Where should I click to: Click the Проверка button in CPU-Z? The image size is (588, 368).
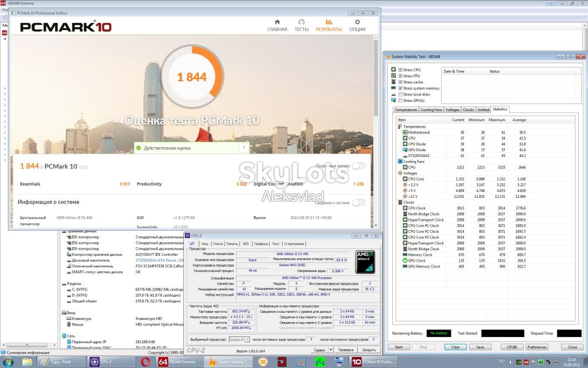(x=345, y=350)
